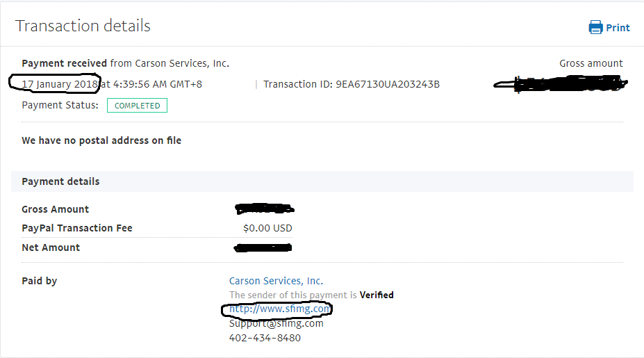Click the Transaction ID number
Screen dimensions: 644x358
tap(388, 85)
